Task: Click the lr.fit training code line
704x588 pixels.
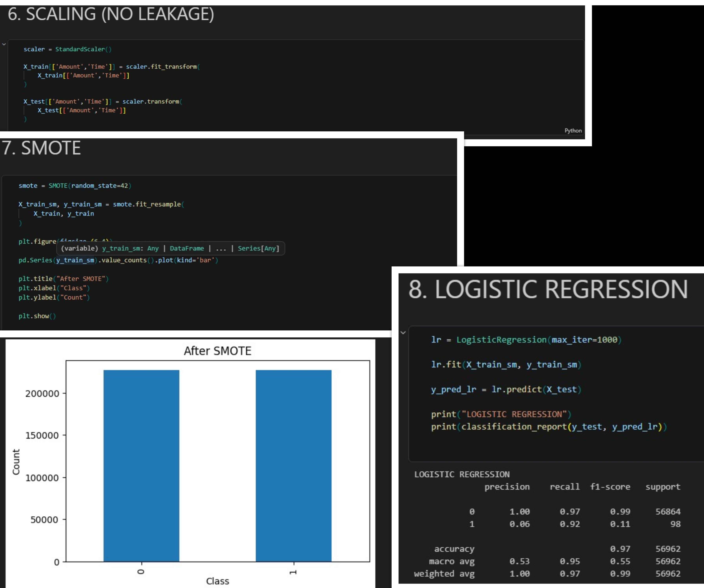Action: pos(505,365)
